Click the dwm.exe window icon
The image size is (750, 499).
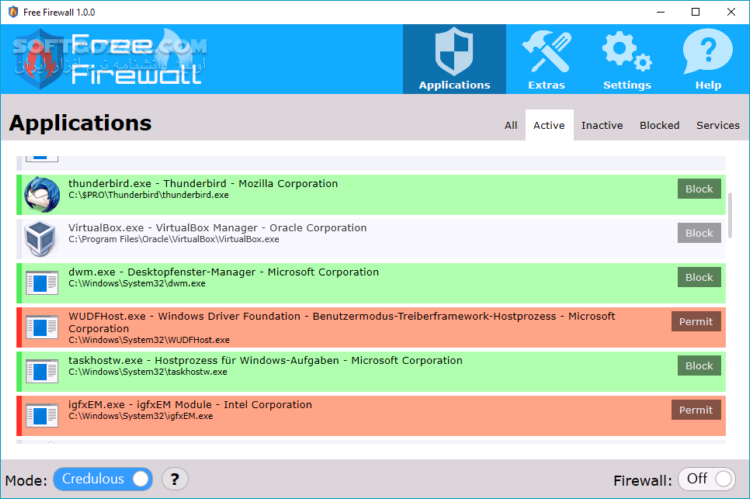point(42,283)
